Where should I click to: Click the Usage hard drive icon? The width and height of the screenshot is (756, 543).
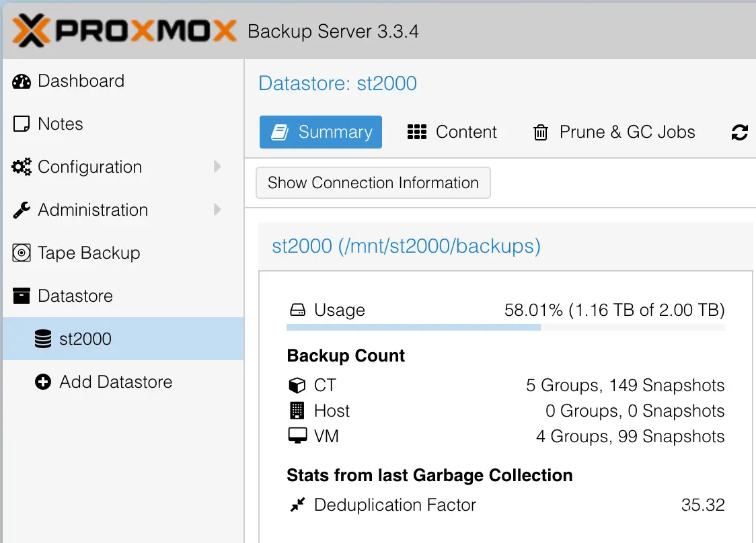pos(297,310)
